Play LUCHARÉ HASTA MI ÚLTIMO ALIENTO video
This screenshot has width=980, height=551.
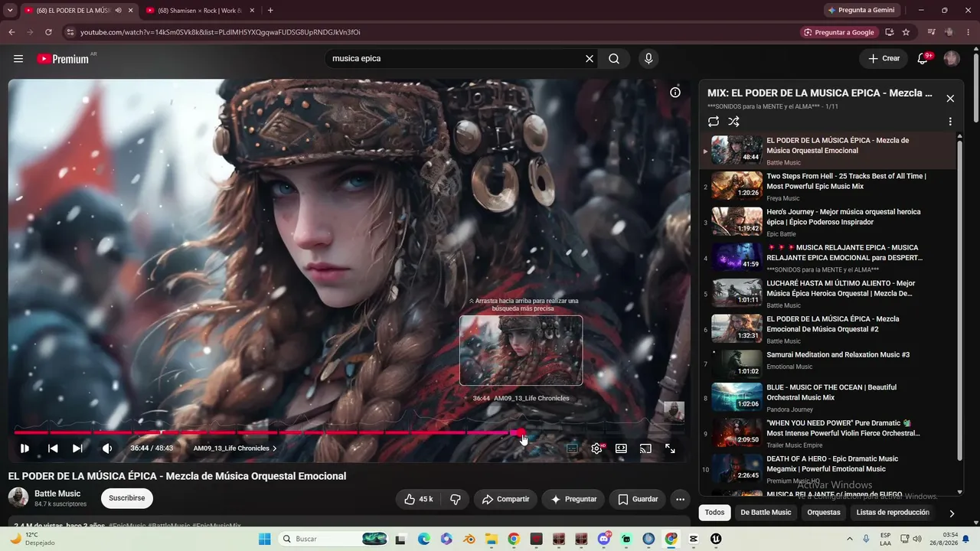point(829,294)
